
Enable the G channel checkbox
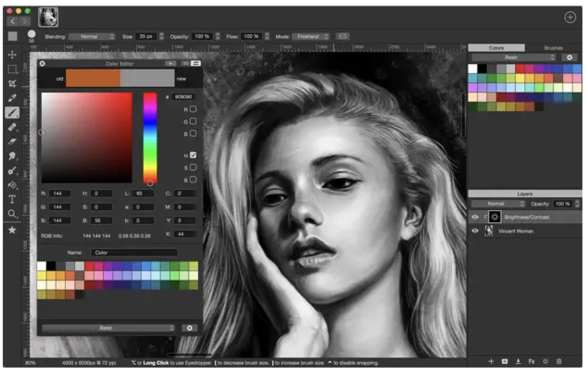point(193,121)
